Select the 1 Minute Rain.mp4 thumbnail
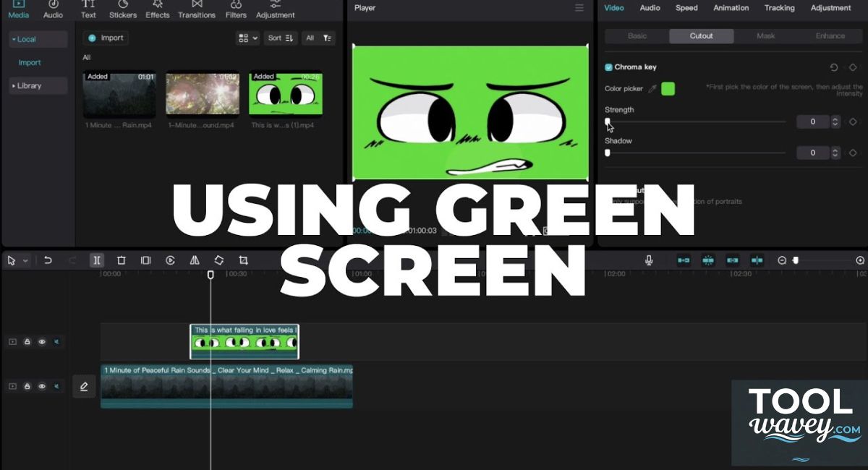 point(119,94)
